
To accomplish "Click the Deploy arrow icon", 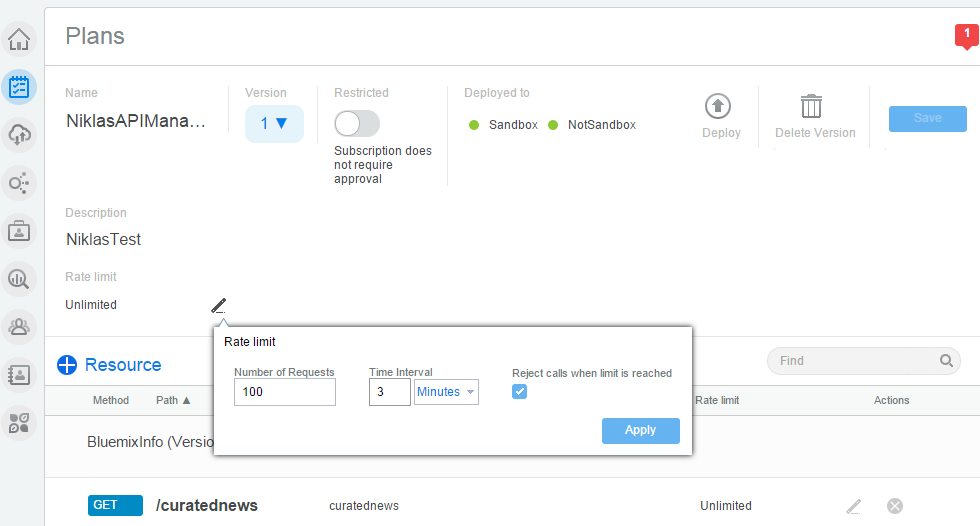I will (718, 106).
